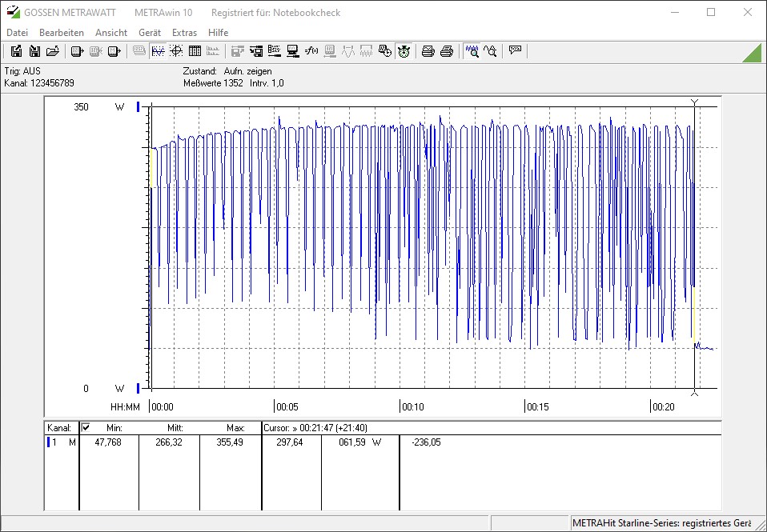
Task: Open the Hilfe menu
Action: coord(218,33)
